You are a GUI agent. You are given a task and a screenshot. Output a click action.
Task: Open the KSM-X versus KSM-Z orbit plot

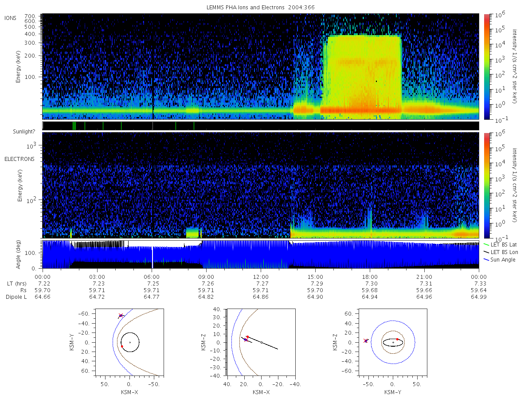coord(261,342)
